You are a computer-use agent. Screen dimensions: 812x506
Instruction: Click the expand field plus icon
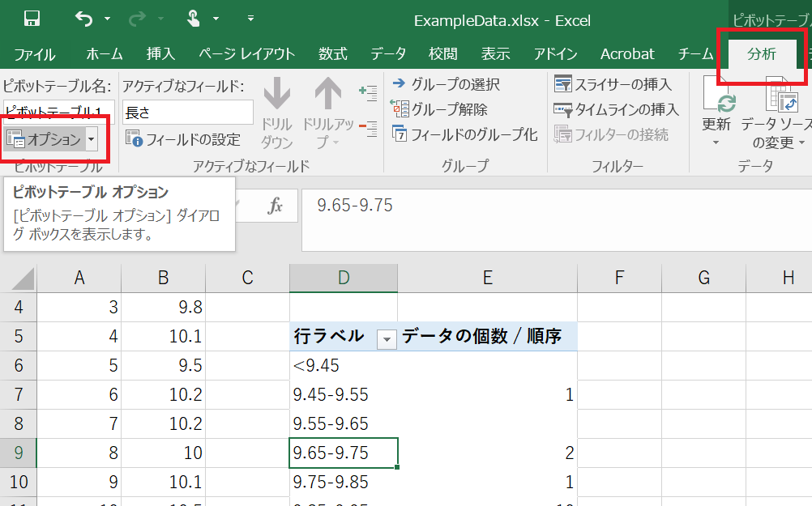(368, 93)
